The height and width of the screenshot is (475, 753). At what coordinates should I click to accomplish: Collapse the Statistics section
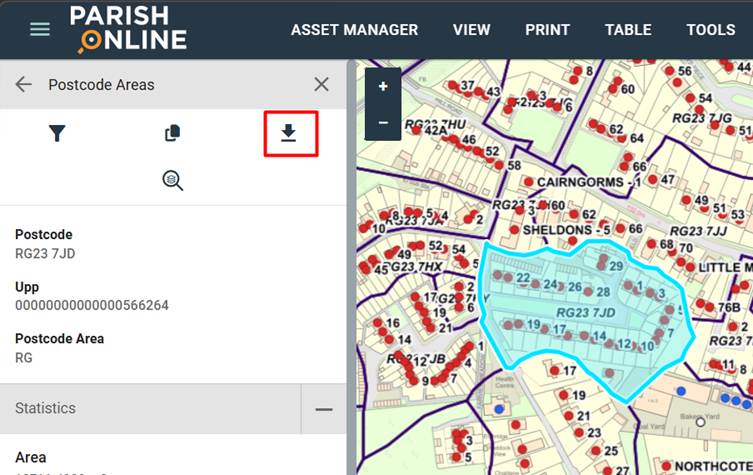[323, 409]
